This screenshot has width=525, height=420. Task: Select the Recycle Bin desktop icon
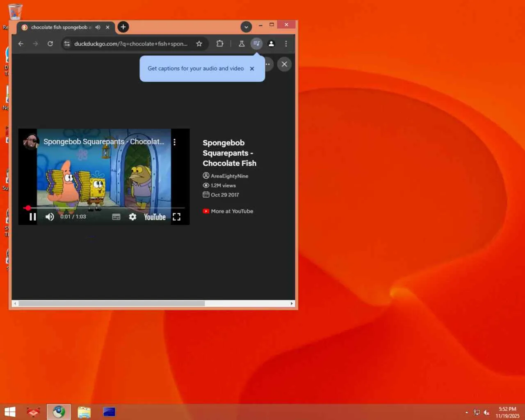tap(15, 11)
